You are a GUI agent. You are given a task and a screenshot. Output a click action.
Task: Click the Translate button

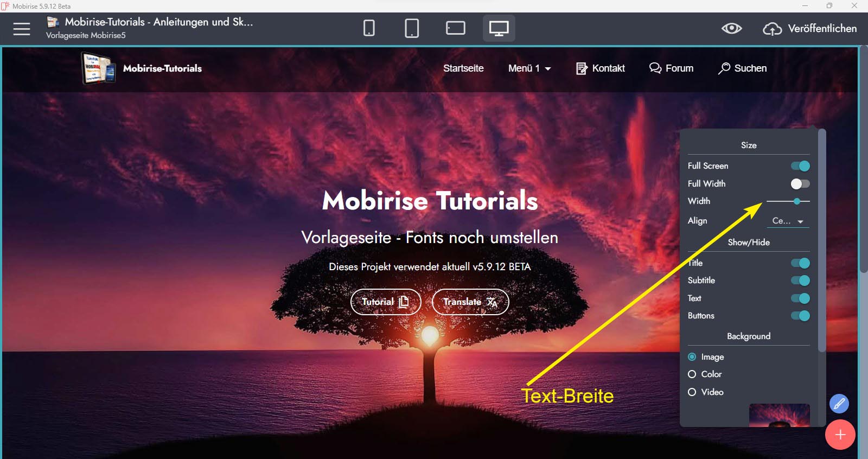tap(470, 302)
